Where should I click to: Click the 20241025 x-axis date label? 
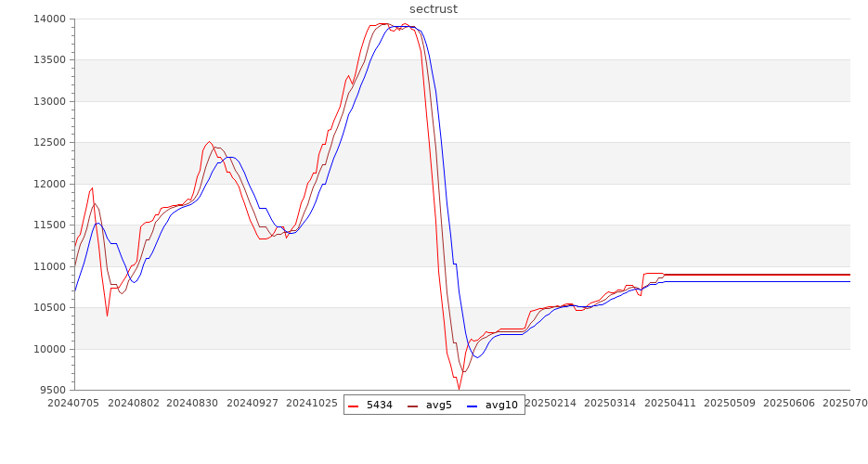point(312,404)
